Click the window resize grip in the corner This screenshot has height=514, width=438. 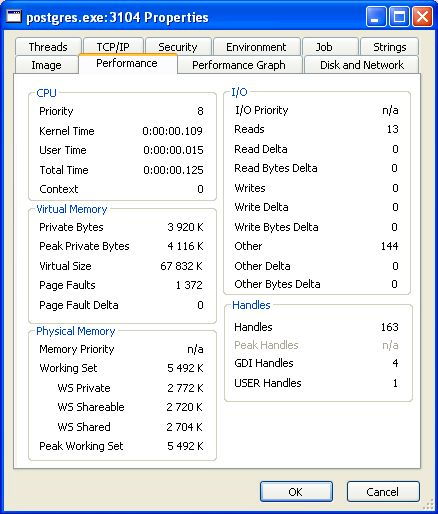coord(428,505)
